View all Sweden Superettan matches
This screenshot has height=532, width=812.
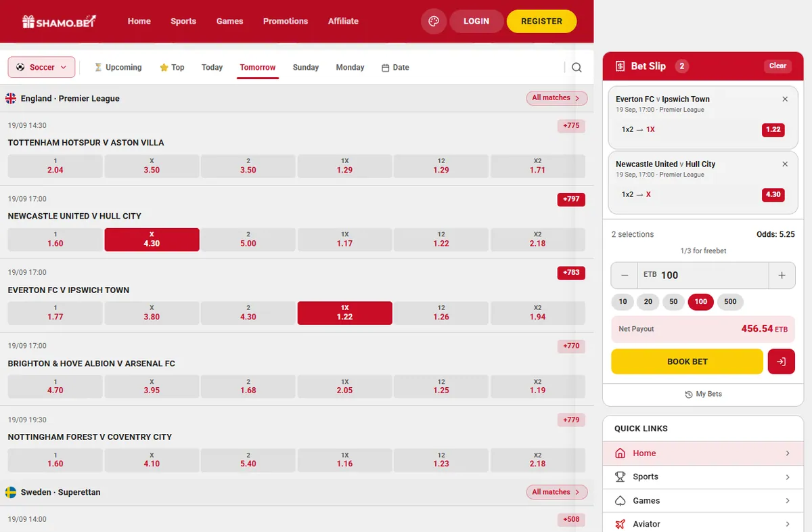pyautogui.click(x=556, y=492)
